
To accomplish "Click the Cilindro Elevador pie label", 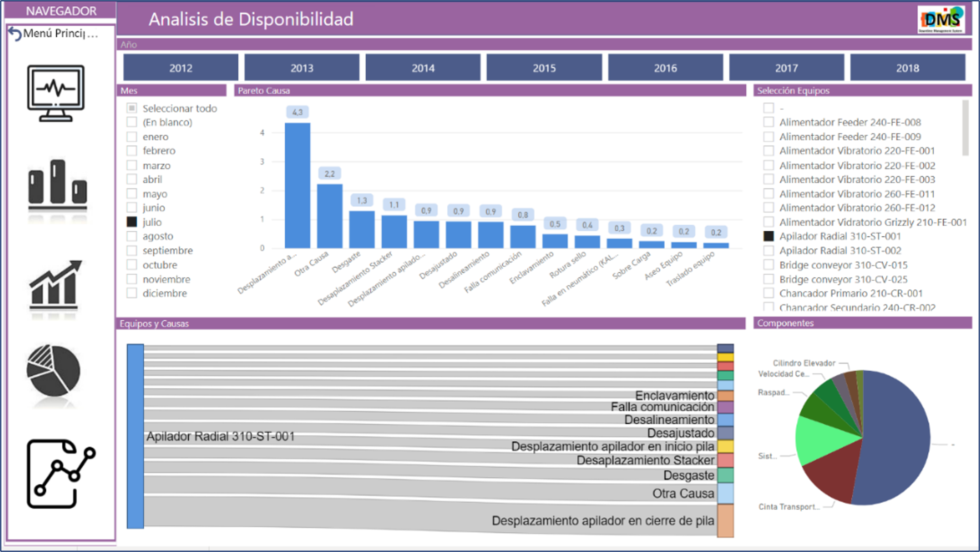I will pos(804,363).
